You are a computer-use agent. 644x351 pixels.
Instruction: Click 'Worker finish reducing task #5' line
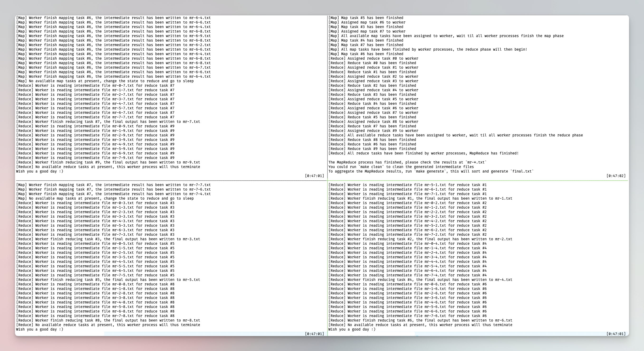click(x=108, y=279)
